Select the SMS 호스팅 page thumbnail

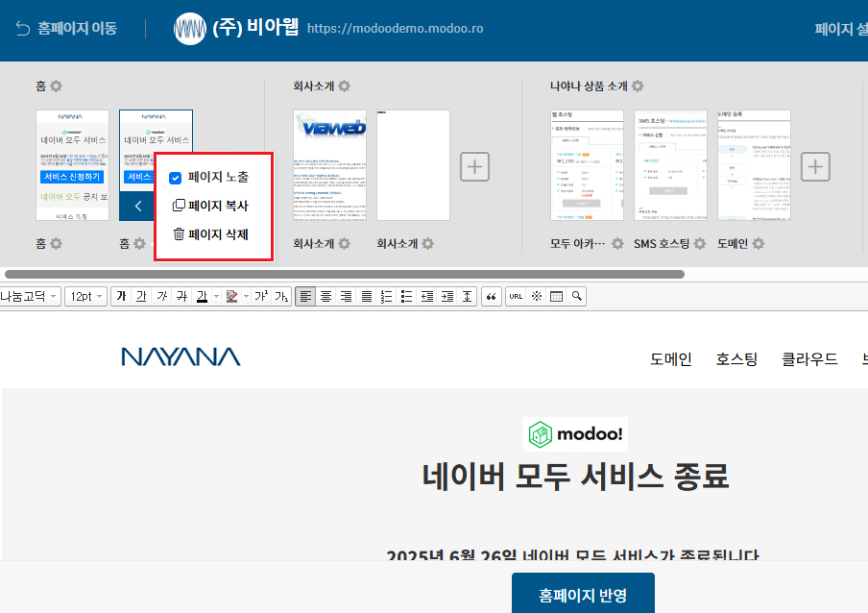671,165
